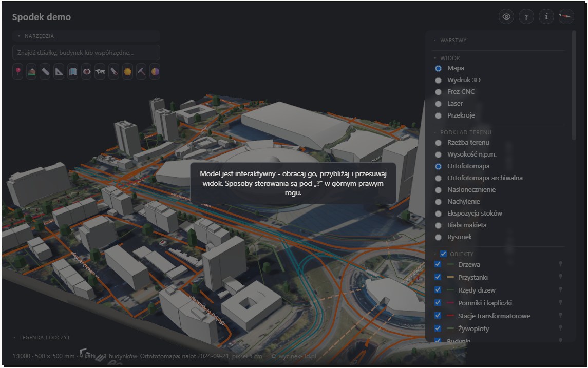Screen dimensions: 588x368
Task: Click lightbulb icon in Przystanki row
Action: (561, 277)
